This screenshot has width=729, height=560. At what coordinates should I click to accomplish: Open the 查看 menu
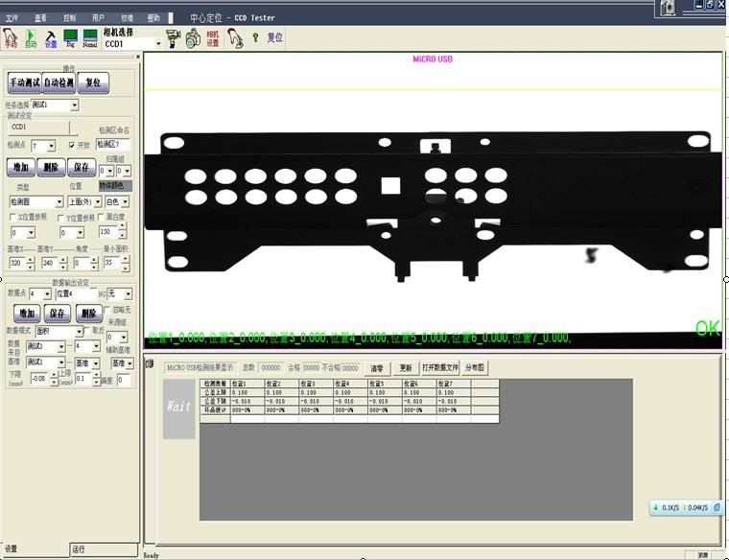40,17
